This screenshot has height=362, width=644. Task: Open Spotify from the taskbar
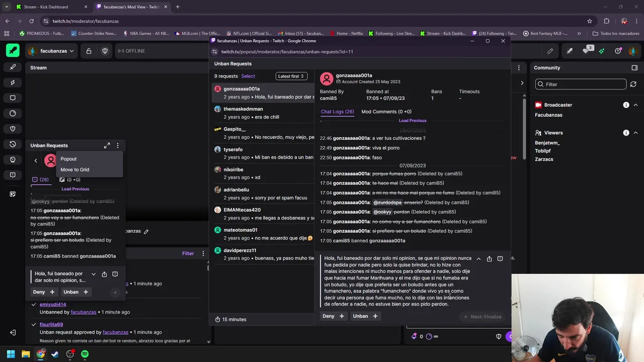pos(85,354)
